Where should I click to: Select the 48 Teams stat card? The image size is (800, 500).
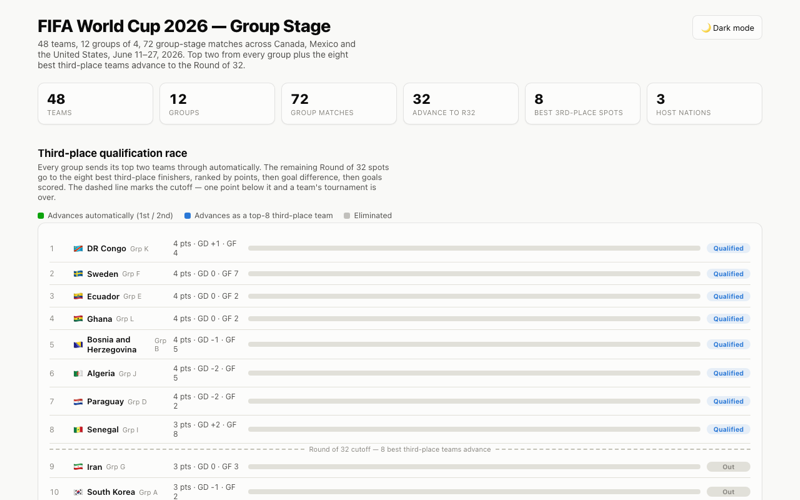coord(95,104)
